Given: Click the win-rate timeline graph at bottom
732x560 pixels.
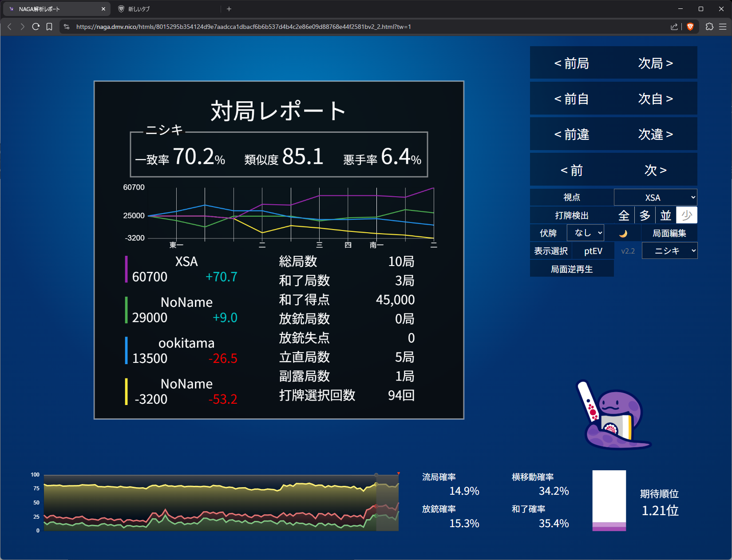Looking at the screenshot, I should coord(221,502).
